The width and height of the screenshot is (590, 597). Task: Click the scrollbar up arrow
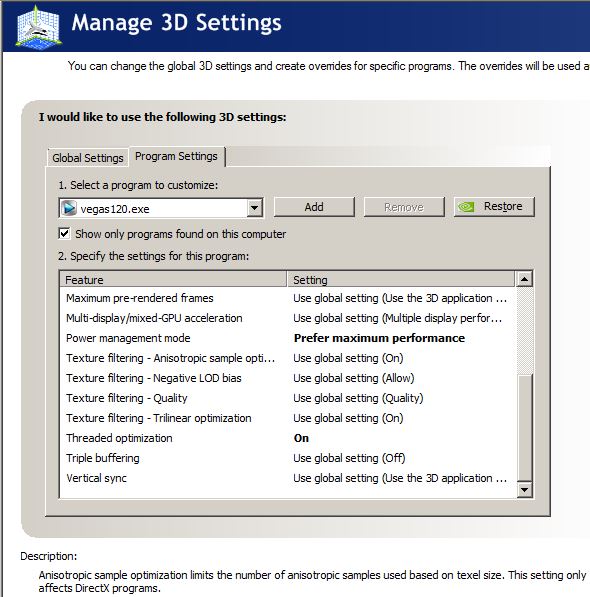(524, 279)
